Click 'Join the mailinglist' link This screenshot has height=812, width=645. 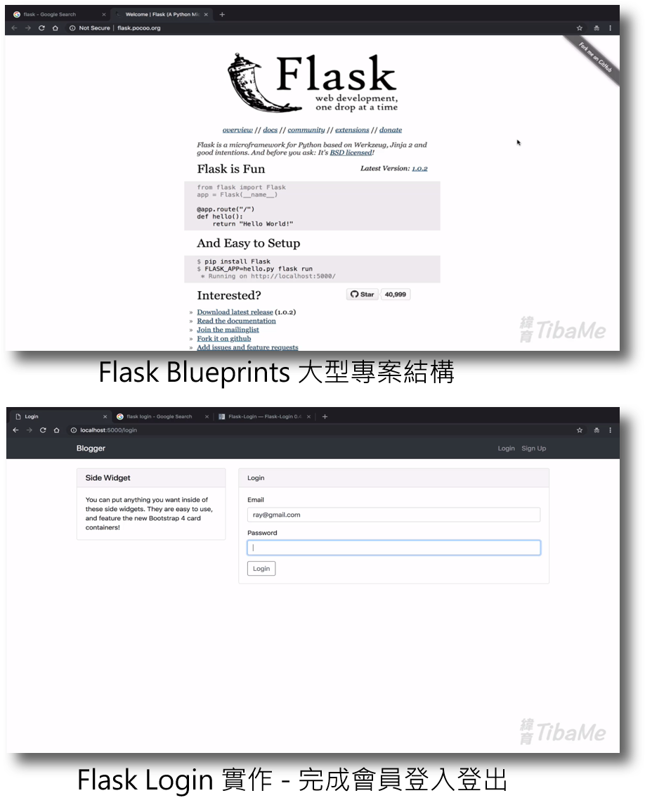click(x=228, y=330)
